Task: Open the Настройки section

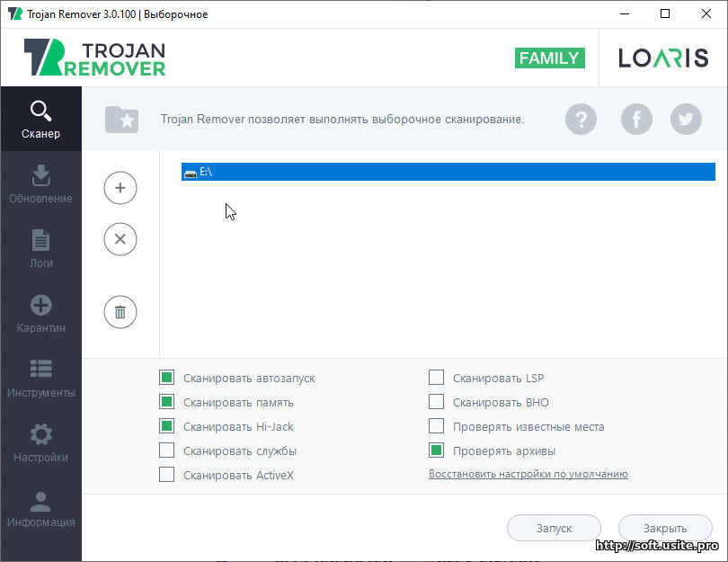Action: [x=40, y=443]
